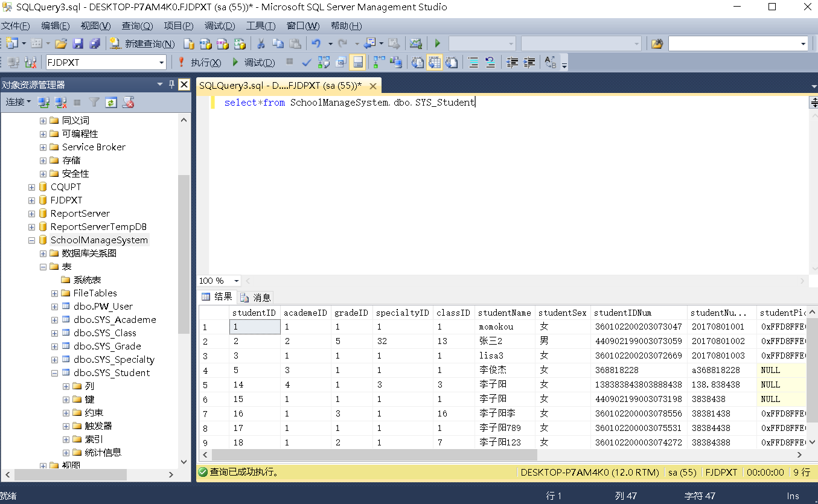This screenshot has width=818, height=504.
Task: Click the 调试(D) debug button
Action: tap(254, 62)
